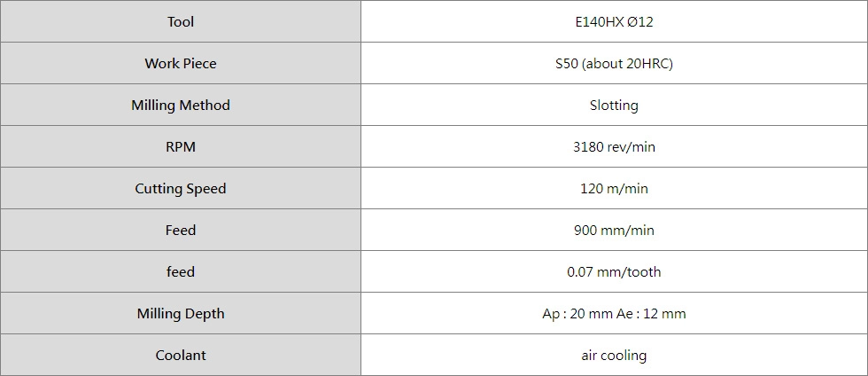Screen dimensions: 868x376
Task: Click the Milling Method label
Action: (x=181, y=105)
